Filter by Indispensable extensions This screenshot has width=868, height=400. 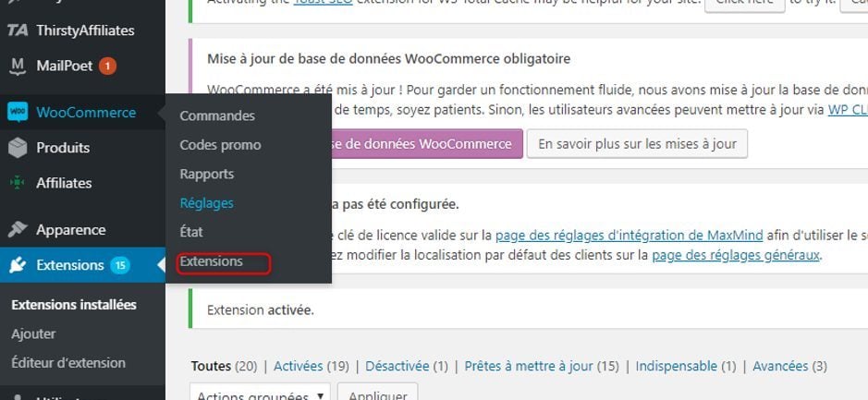pos(677,366)
